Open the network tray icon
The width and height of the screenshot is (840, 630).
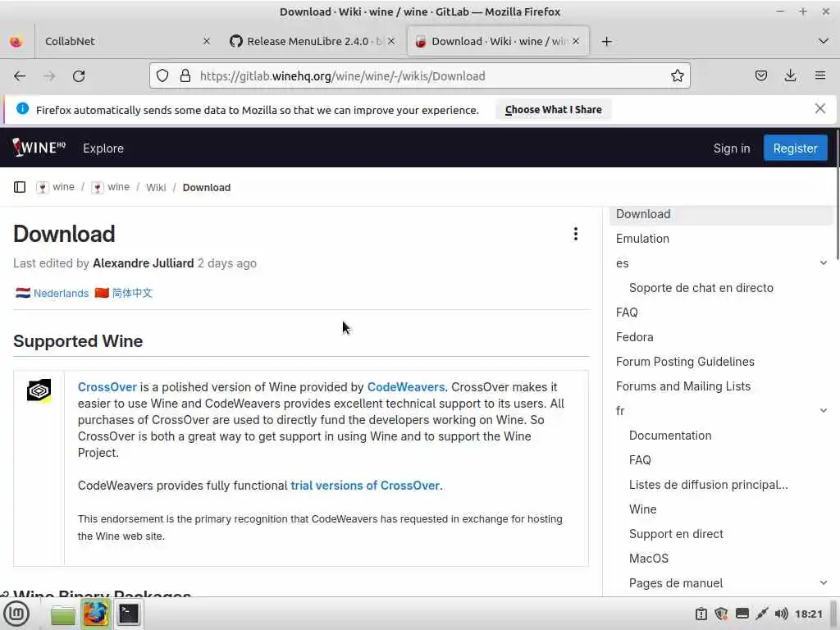pos(761,614)
